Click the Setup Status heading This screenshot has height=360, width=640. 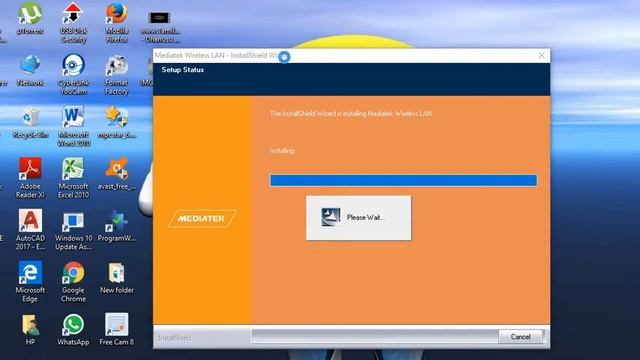(182, 70)
